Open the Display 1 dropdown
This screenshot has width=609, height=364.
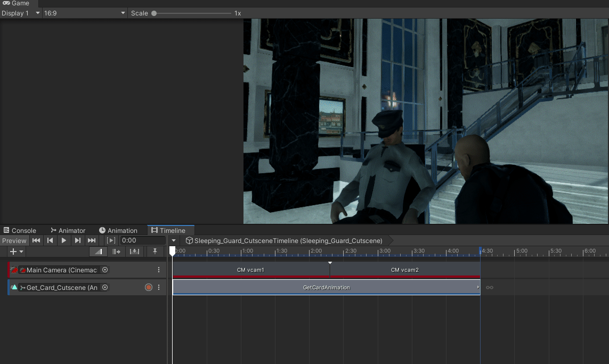[21, 13]
